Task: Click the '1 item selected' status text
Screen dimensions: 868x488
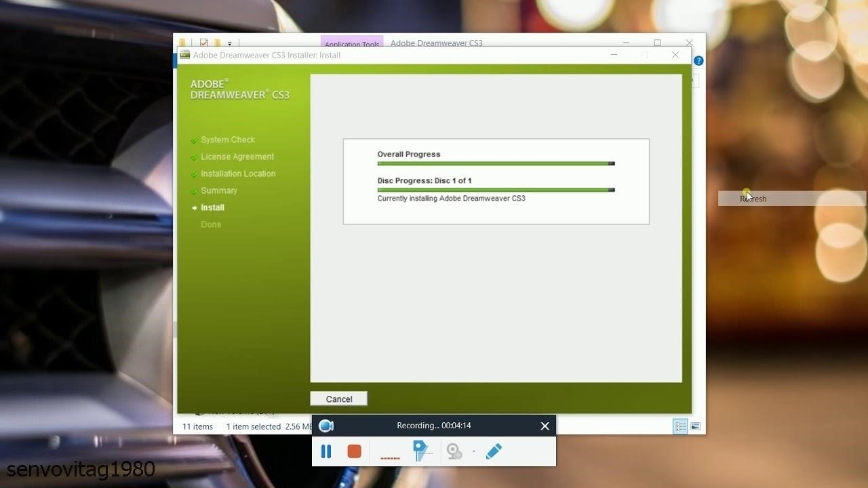Action: 254,427
